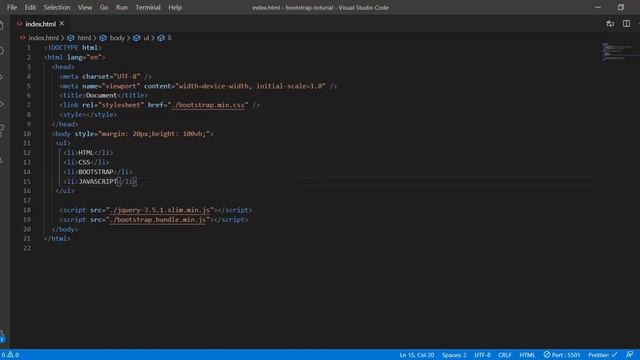Click the HTML file icon on the index.html tab

19,24
